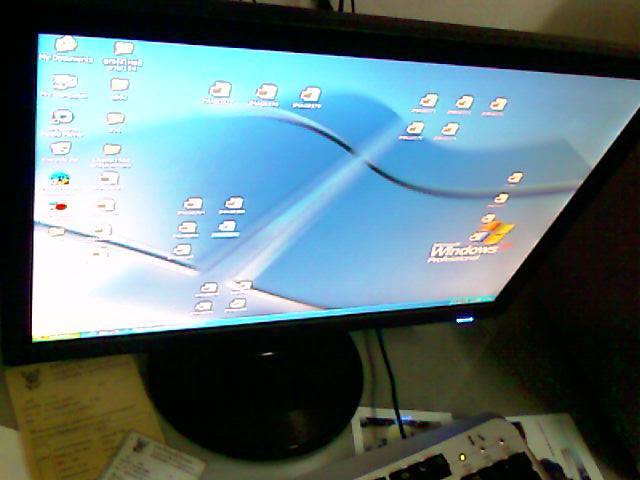The height and width of the screenshot is (480, 640).
Task: Open the My Computer desktop icon
Action: coord(63,84)
